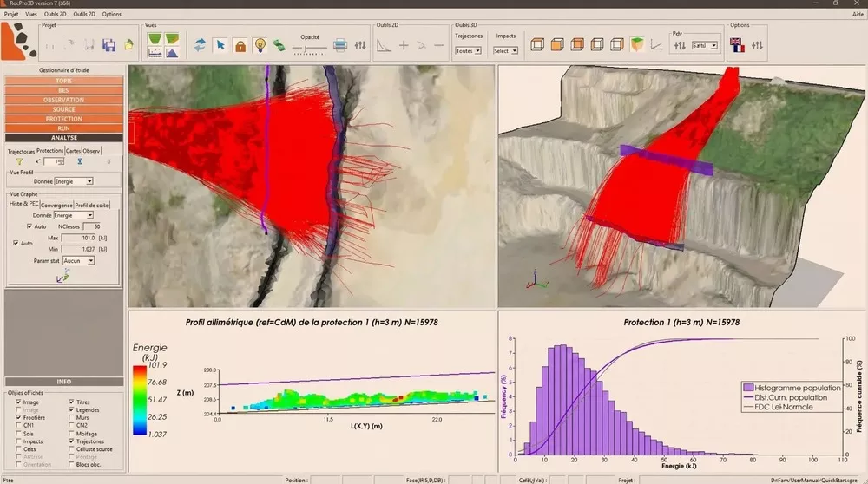Enable the CN1 checkbox
The width and height of the screenshot is (868, 484).
click(x=18, y=425)
